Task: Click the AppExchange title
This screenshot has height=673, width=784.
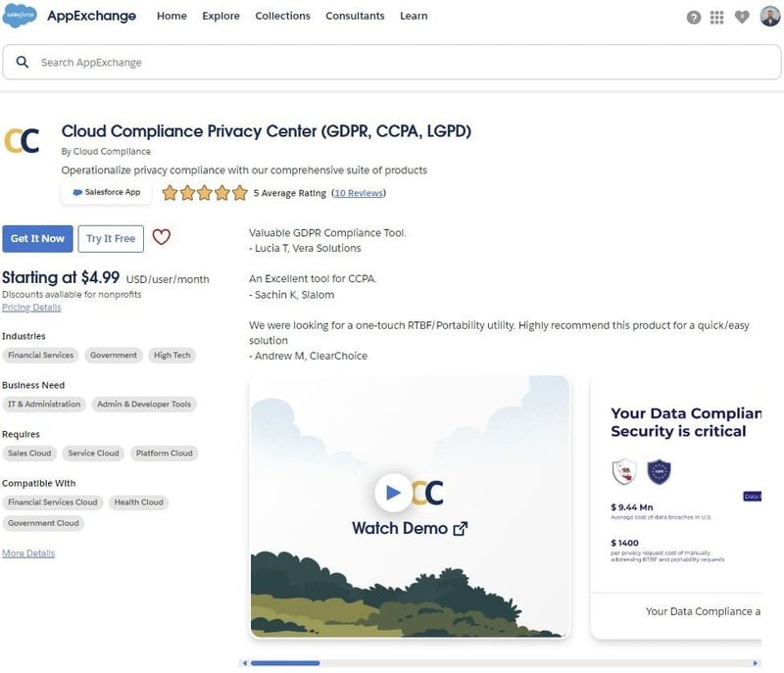Action: [x=91, y=16]
